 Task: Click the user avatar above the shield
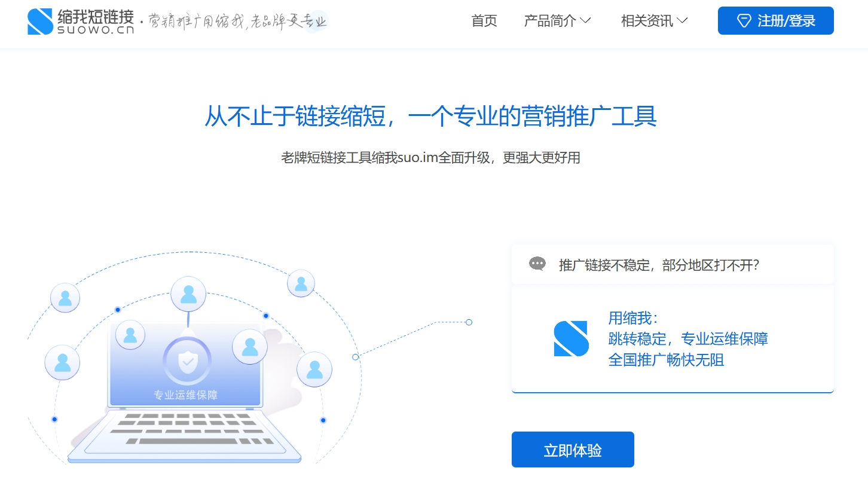point(188,294)
